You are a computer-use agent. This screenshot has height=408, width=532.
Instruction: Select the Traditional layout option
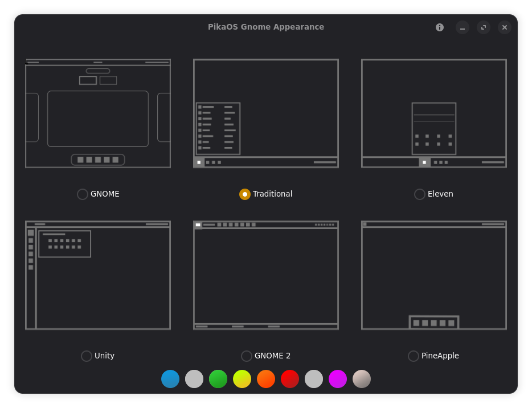245,194
